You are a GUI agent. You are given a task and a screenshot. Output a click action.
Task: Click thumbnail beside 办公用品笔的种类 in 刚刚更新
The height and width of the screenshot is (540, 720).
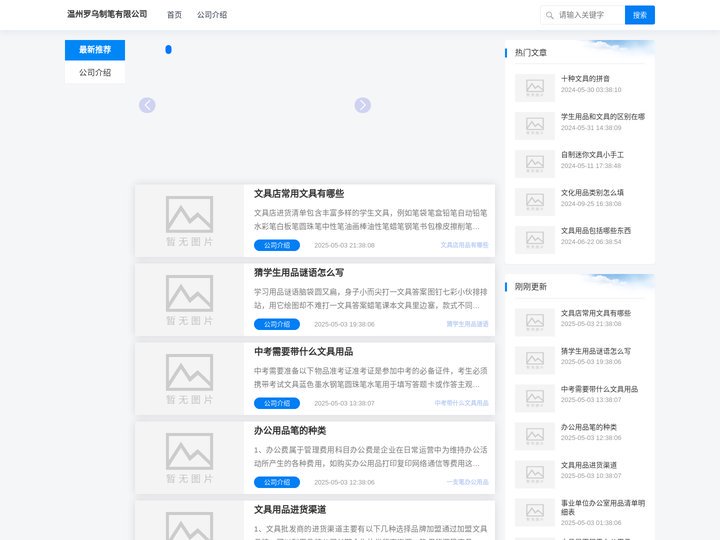point(534,436)
